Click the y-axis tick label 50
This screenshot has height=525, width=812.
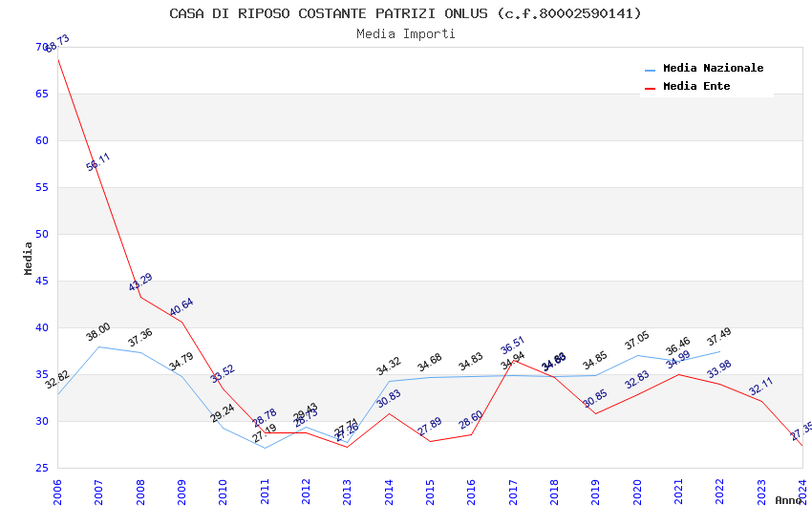pyautogui.click(x=42, y=234)
